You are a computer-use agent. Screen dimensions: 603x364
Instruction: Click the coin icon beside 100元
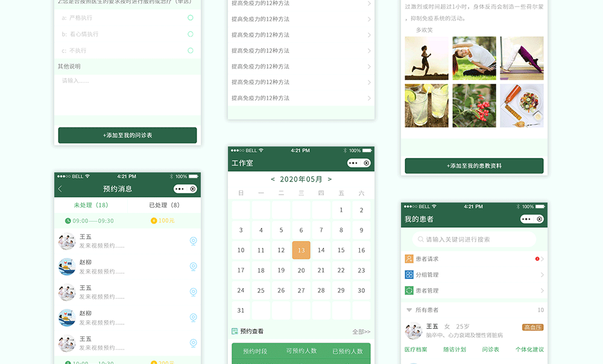(153, 221)
